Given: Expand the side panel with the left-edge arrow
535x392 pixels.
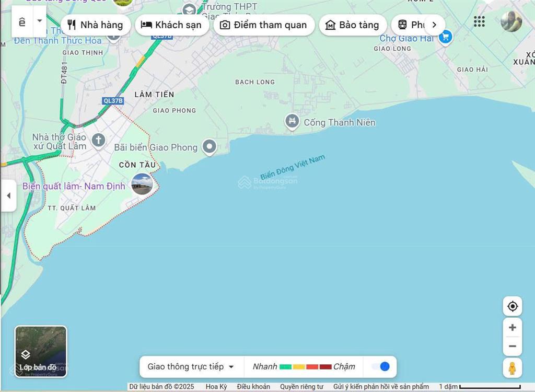Looking at the screenshot, I should 8,195.
